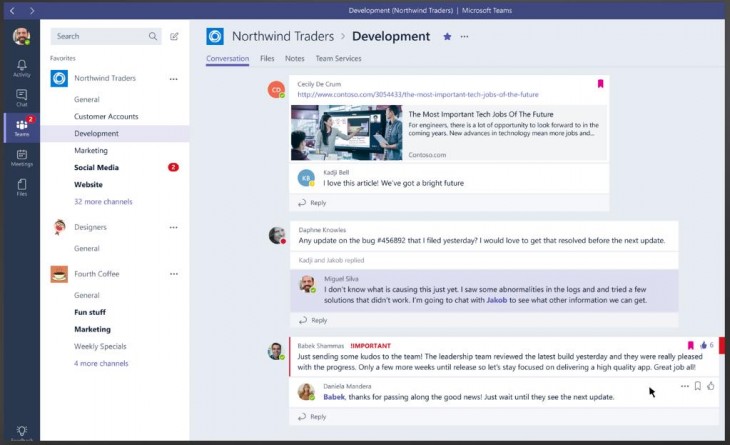730x445 pixels.
Task: Click the Jakob mention in Miguel's message
Action: 496,300
